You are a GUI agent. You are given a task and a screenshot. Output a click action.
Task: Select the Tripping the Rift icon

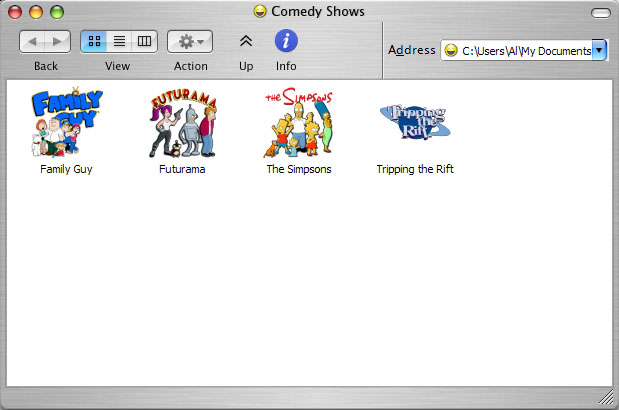click(x=415, y=122)
